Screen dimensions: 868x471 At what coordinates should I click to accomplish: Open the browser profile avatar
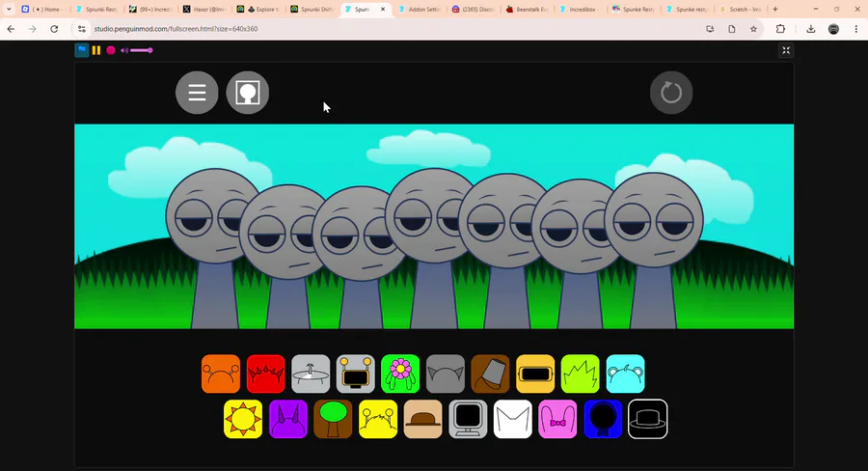click(x=833, y=29)
